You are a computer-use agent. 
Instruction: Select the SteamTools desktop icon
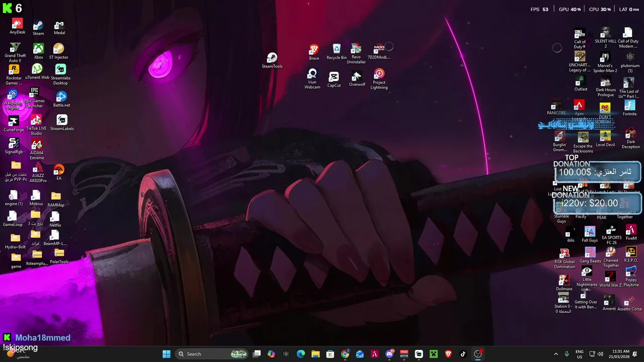272,61
